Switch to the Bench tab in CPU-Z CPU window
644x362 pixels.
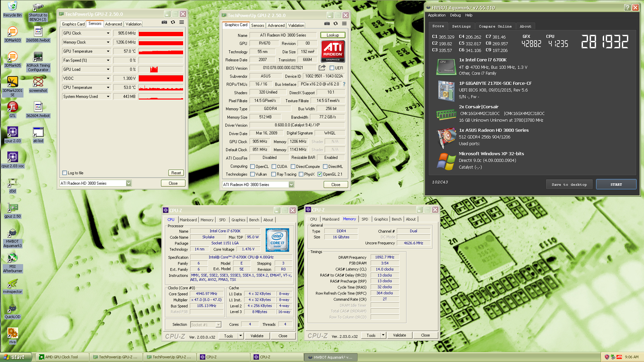254,220
